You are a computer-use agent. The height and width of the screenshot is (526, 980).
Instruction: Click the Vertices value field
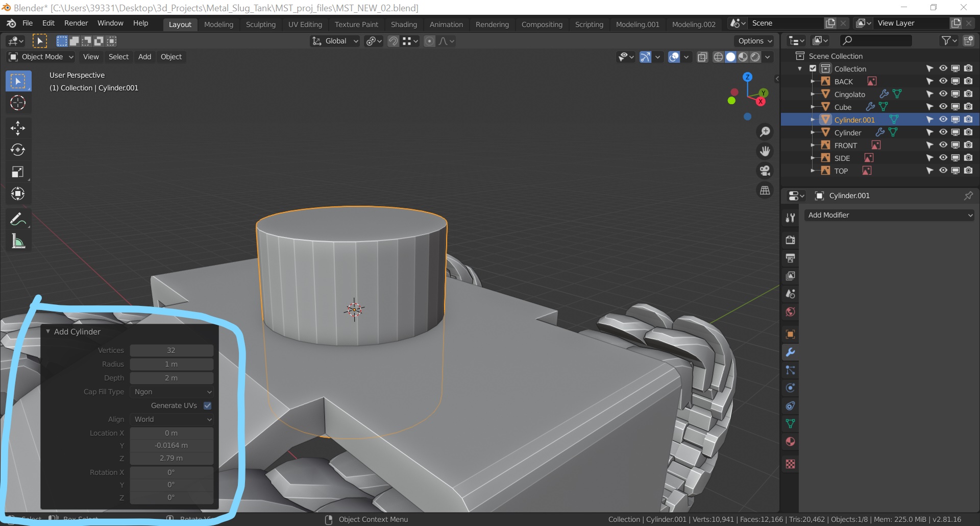coord(171,350)
